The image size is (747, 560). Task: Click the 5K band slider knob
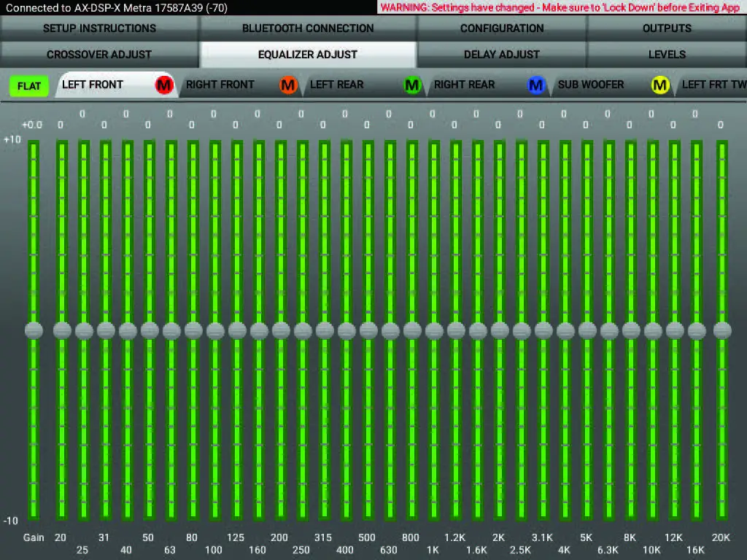coord(588,330)
